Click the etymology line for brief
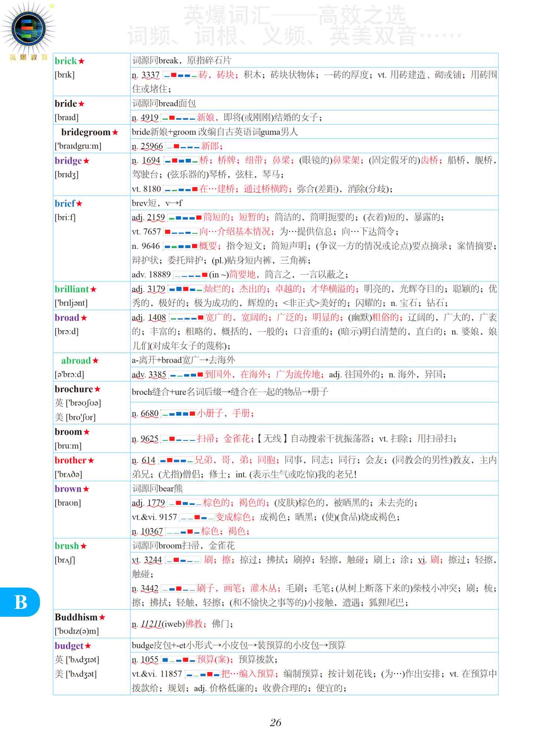 coord(157,203)
